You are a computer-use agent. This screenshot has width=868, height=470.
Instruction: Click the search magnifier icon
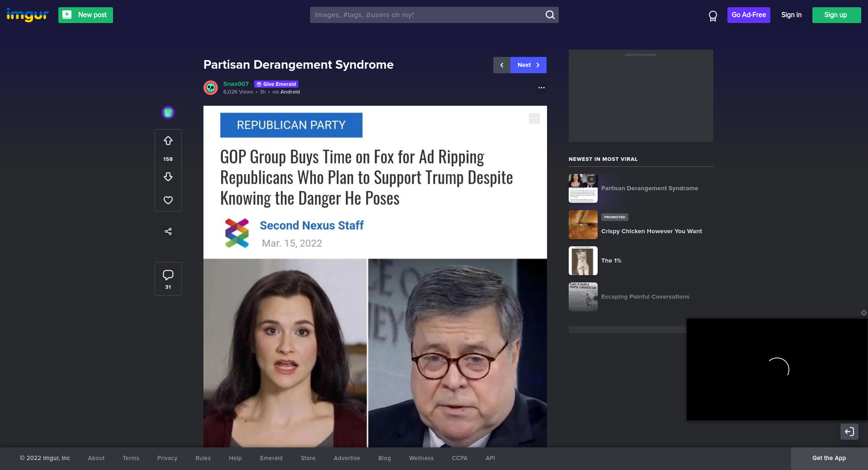click(x=550, y=15)
